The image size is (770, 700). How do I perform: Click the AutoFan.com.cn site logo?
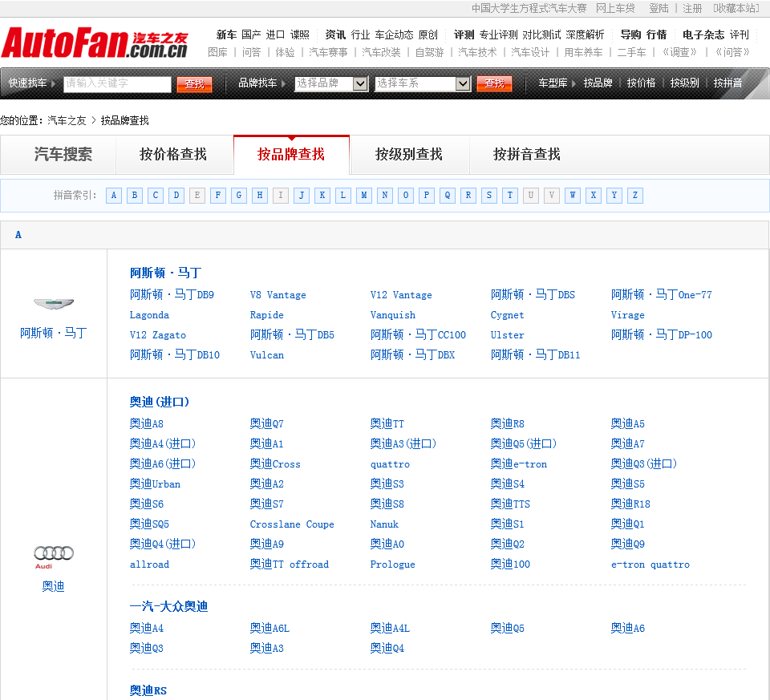point(95,42)
